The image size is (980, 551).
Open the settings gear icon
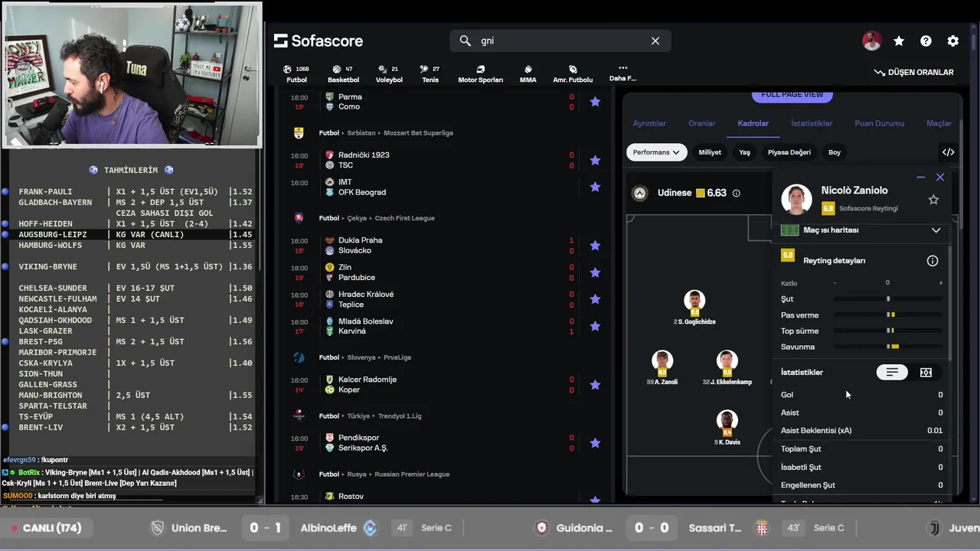coord(952,41)
